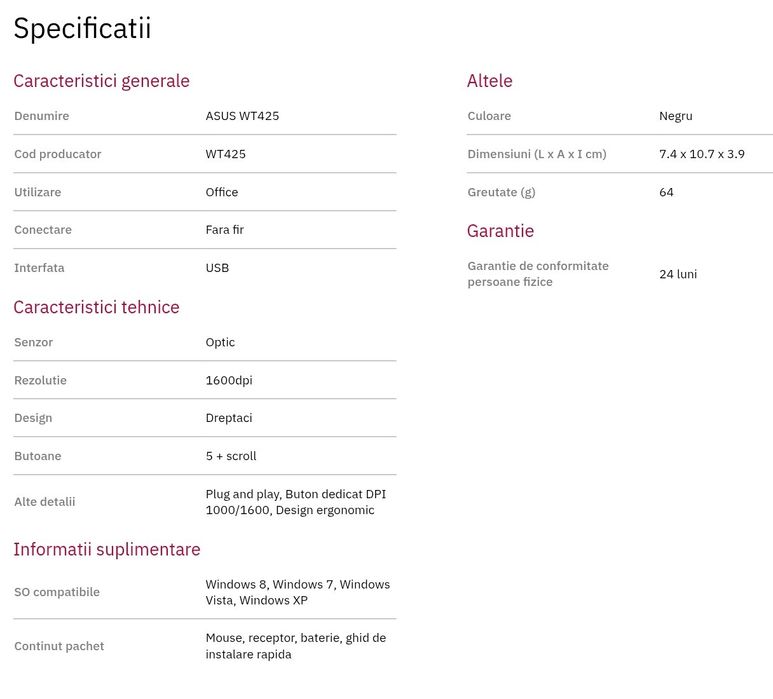Select the Alte detalii row label
The height and width of the screenshot is (699, 773).
(45, 502)
